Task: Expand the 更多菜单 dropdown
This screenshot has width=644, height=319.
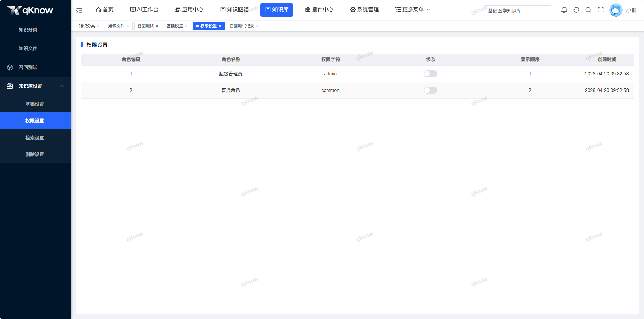Action: [413, 10]
